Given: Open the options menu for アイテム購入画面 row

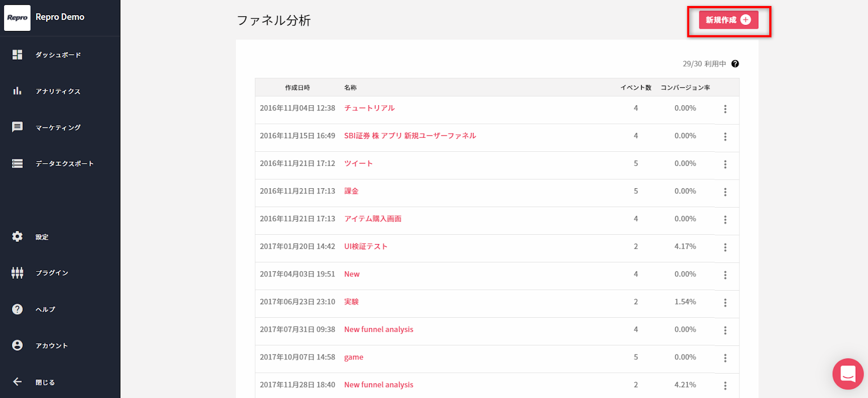Looking at the screenshot, I should (725, 220).
